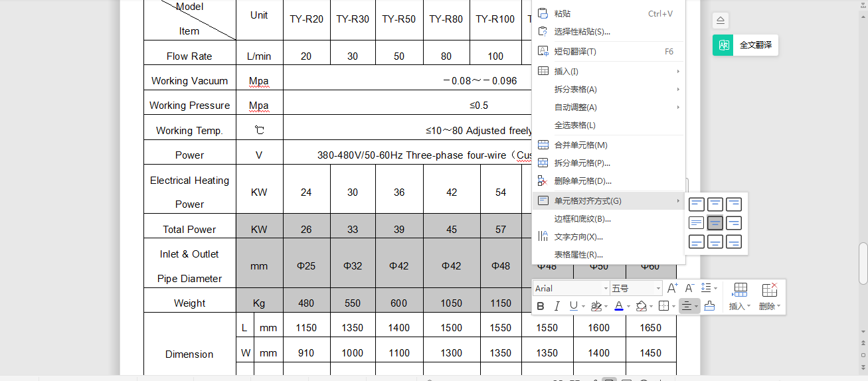Select top-center cell alignment option
Screen dimensions: 868x381
(x=715, y=204)
